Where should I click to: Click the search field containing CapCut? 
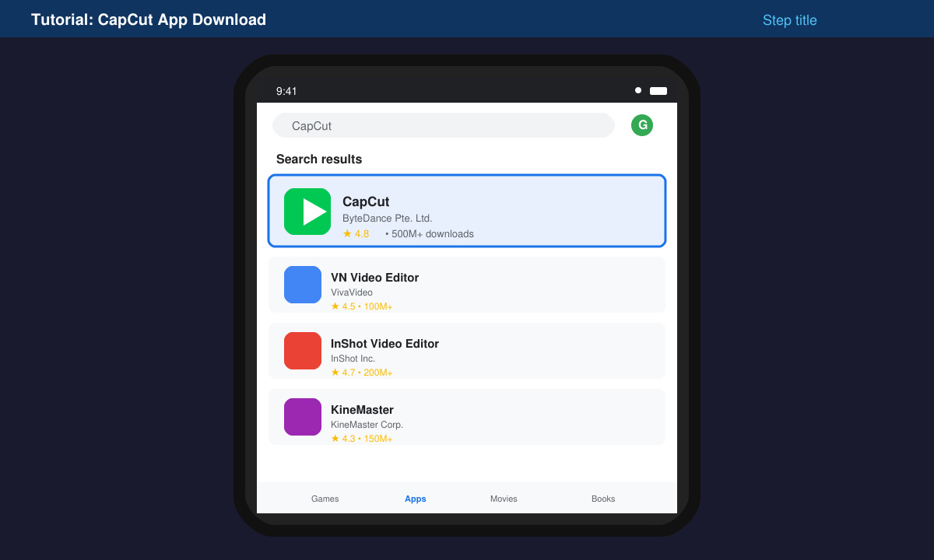click(x=444, y=125)
